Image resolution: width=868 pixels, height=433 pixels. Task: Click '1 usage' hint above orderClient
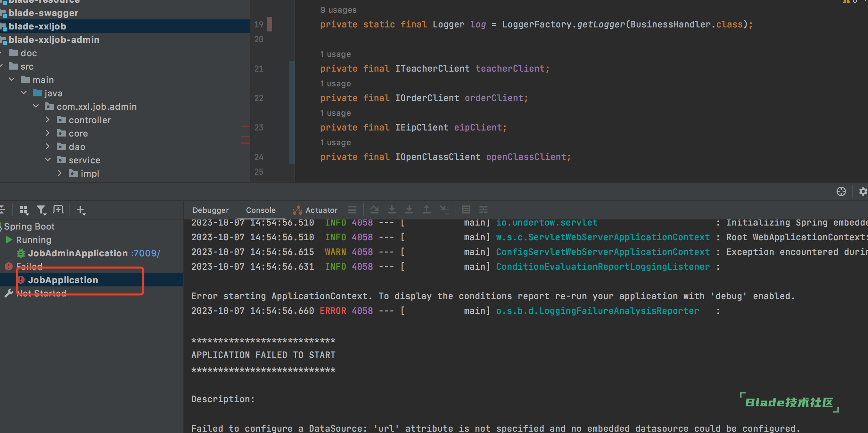point(335,83)
